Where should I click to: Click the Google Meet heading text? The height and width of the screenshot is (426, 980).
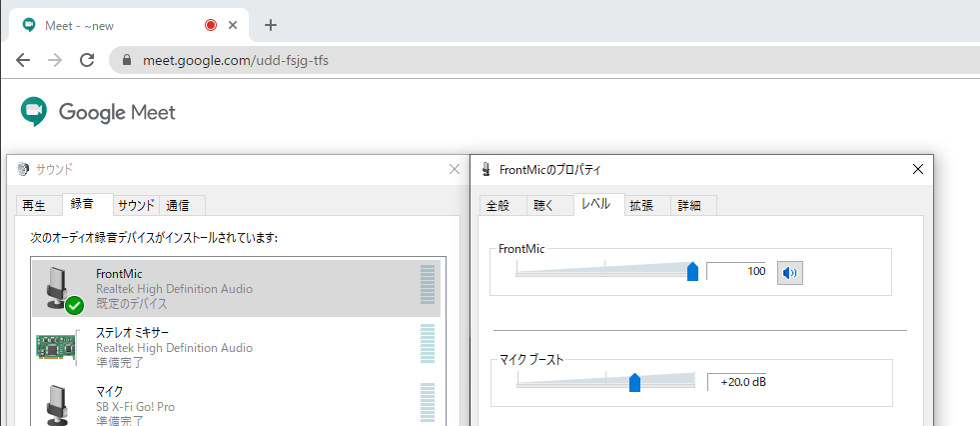118,113
